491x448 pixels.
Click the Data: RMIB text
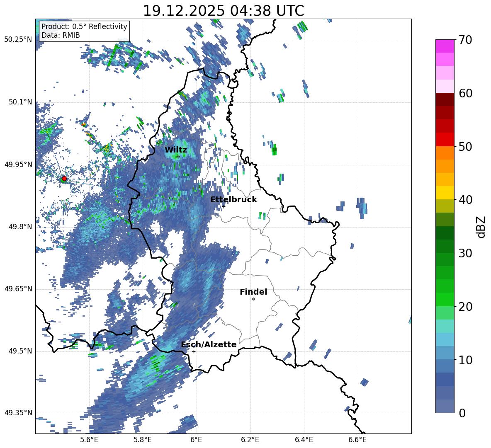pos(61,35)
